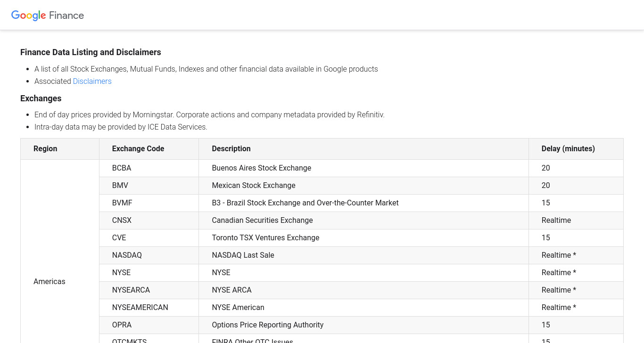
Task: Select the 'Intra-day data may be provided' bullet
Action: point(121,127)
